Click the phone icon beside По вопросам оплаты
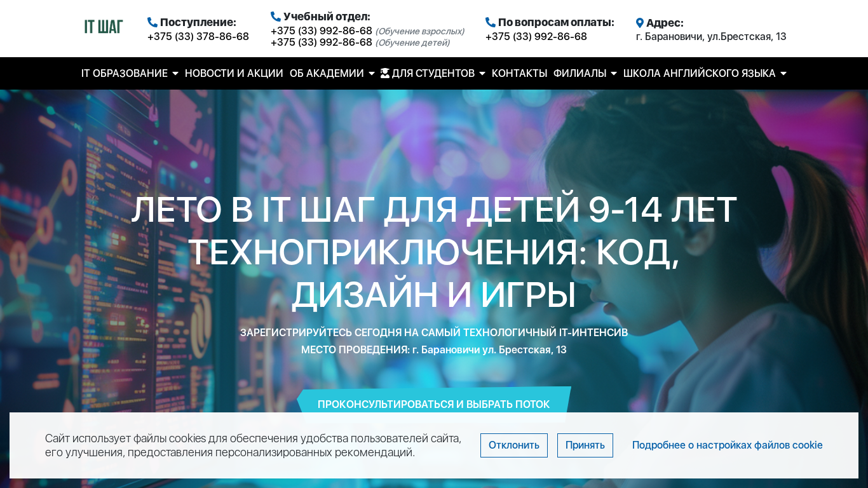 click(x=491, y=22)
